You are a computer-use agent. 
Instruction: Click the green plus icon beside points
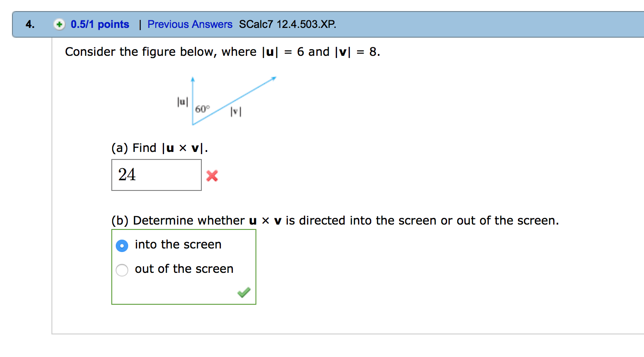pyautogui.click(x=59, y=24)
